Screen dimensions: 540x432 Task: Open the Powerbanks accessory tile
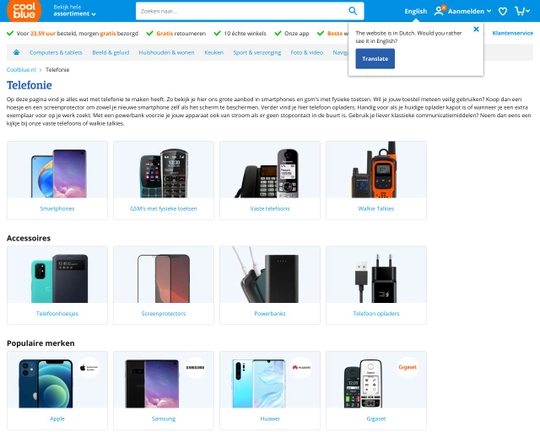pos(270,285)
